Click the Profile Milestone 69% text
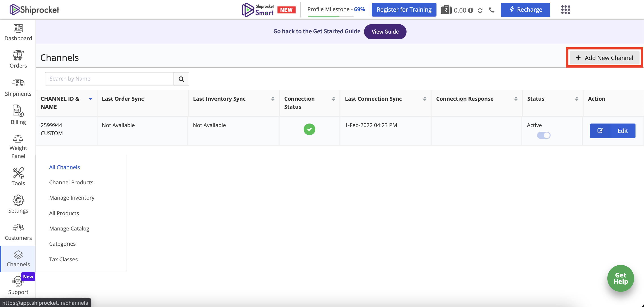 pos(336,9)
